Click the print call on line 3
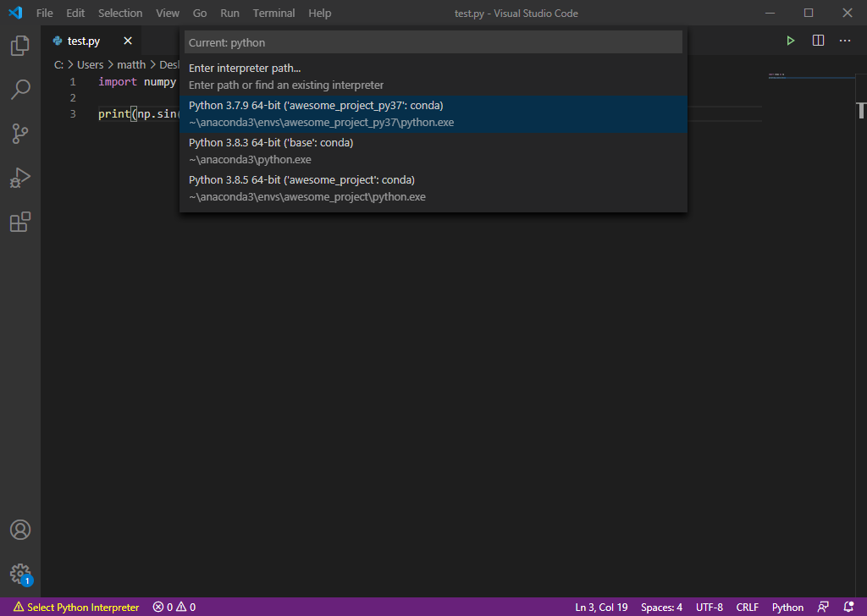Screen dimensions: 867x616 pos(114,114)
